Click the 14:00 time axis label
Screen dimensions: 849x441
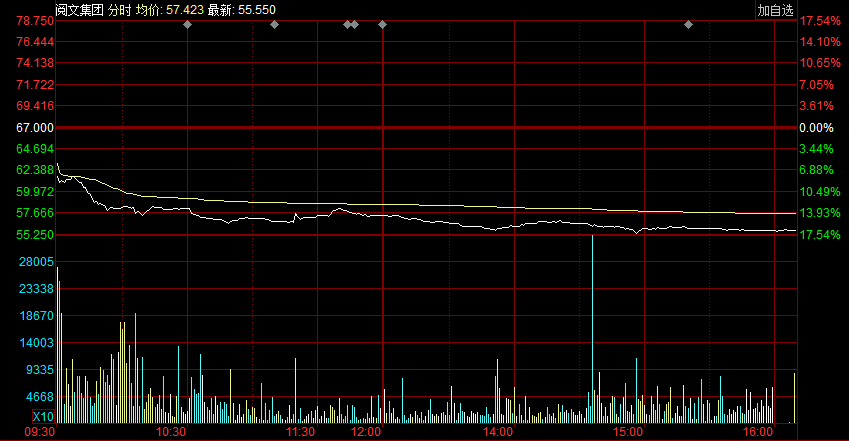(x=498, y=432)
